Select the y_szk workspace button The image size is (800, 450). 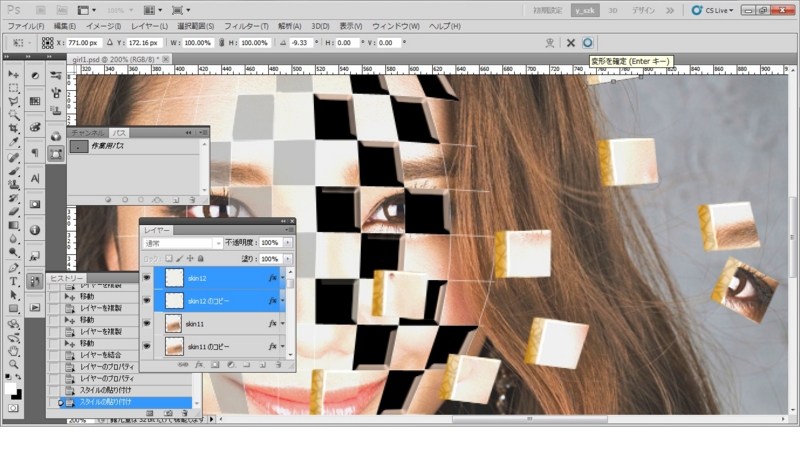(585, 10)
